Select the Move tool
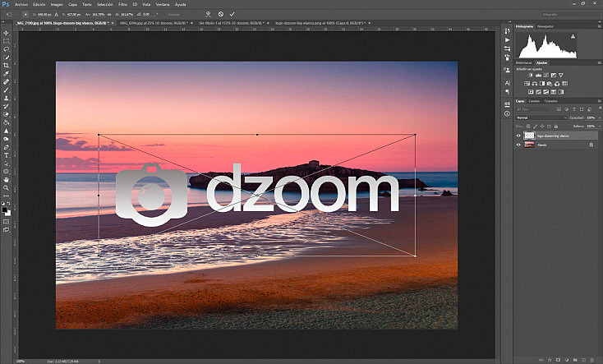Image resolution: width=603 pixels, height=364 pixels. (6, 33)
